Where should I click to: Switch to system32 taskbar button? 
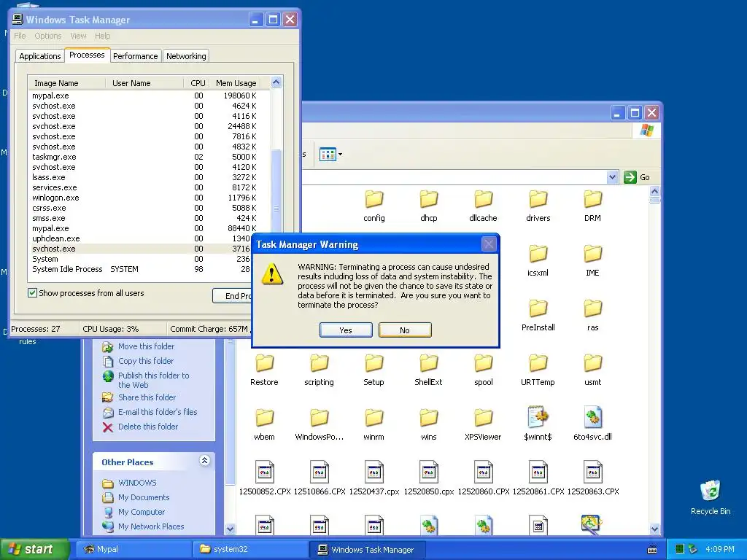click(x=250, y=549)
